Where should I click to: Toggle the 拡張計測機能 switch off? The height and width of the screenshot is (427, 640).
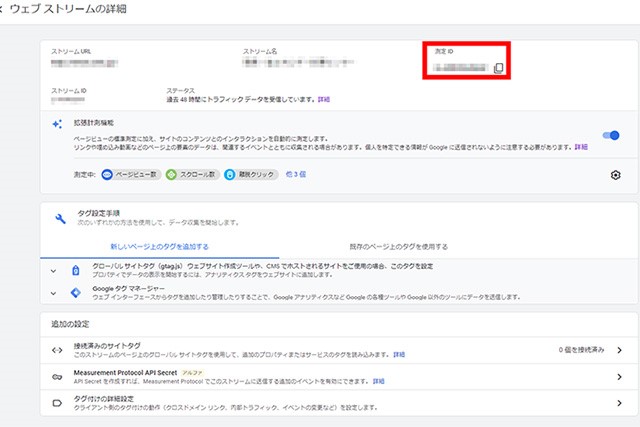coord(611,136)
